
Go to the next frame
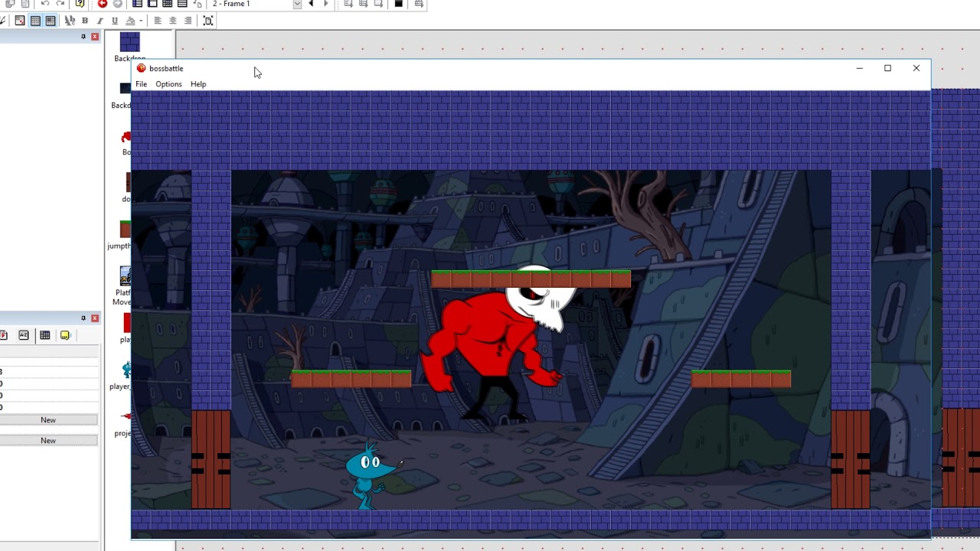(x=326, y=4)
